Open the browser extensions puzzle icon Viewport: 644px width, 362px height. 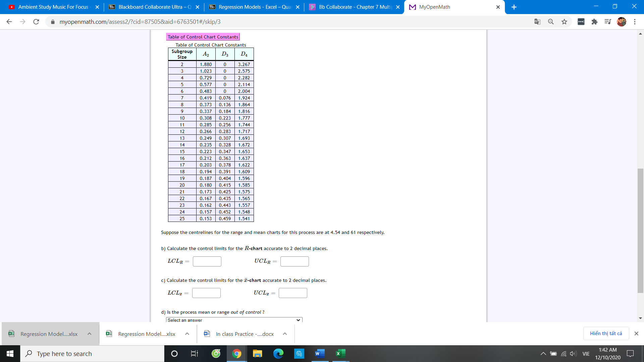click(x=594, y=21)
